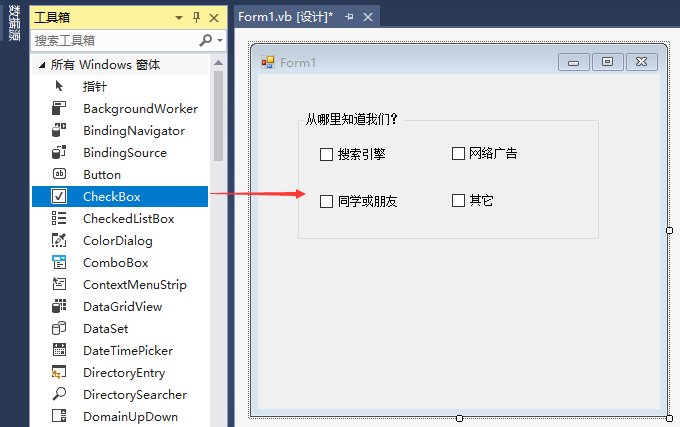Select the BackgroundWorker toolbox item text
Image resolution: width=680 pixels, height=427 pixels.
point(141,108)
